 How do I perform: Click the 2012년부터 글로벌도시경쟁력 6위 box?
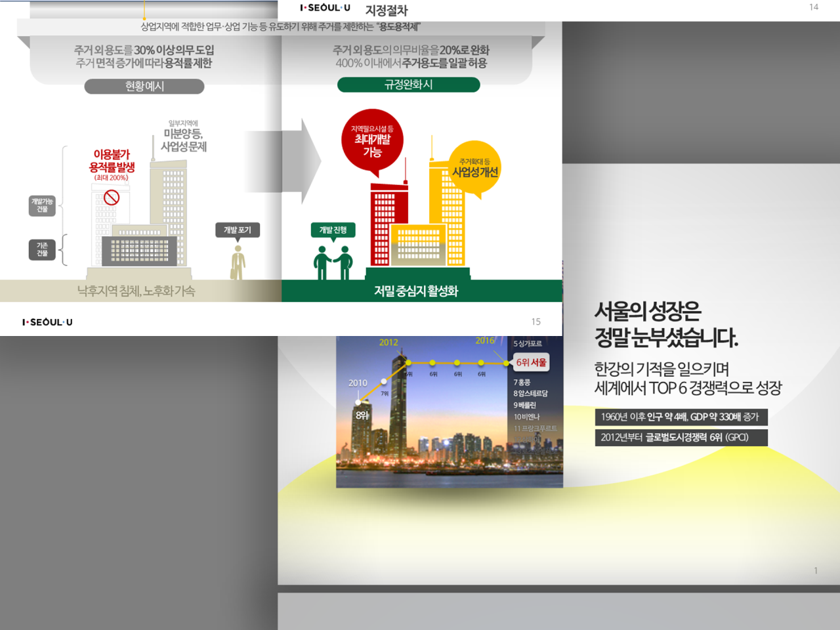pos(681,438)
